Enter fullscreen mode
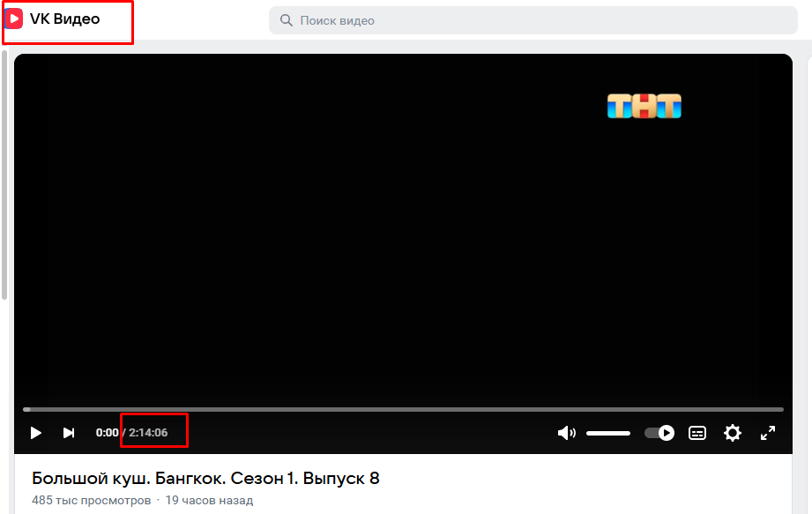 click(768, 433)
